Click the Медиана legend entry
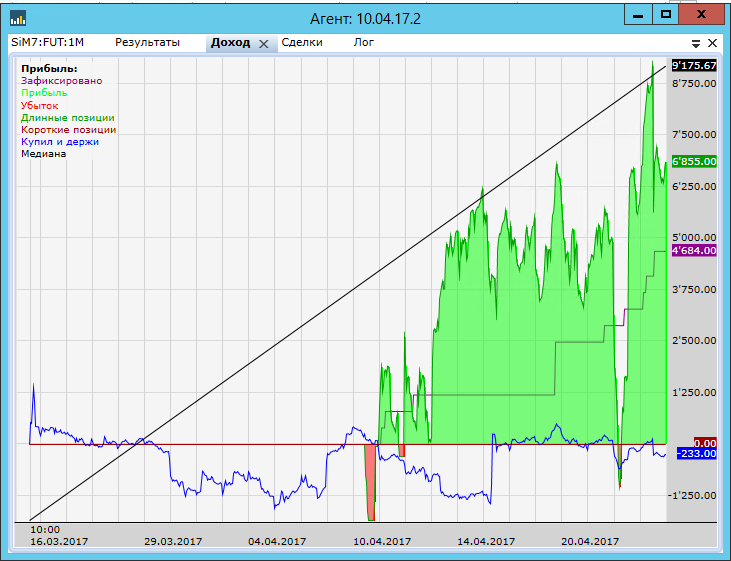The height and width of the screenshot is (561, 731). (43, 154)
